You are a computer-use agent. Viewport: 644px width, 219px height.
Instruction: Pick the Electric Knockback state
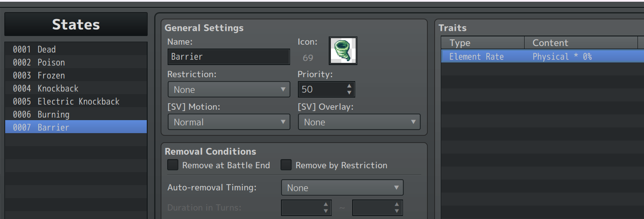pyautogui.click(x=76, y=101)
